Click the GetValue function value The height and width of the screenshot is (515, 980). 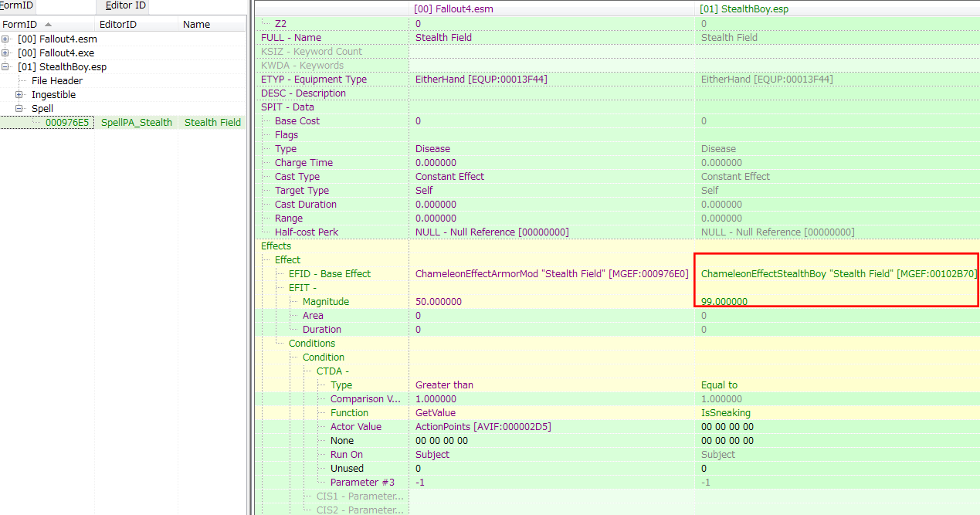436,412
